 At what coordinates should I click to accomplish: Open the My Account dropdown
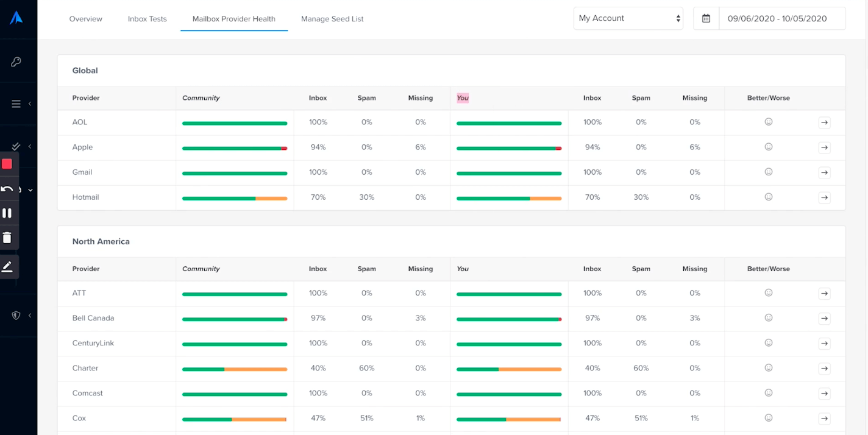coord(628,18)
